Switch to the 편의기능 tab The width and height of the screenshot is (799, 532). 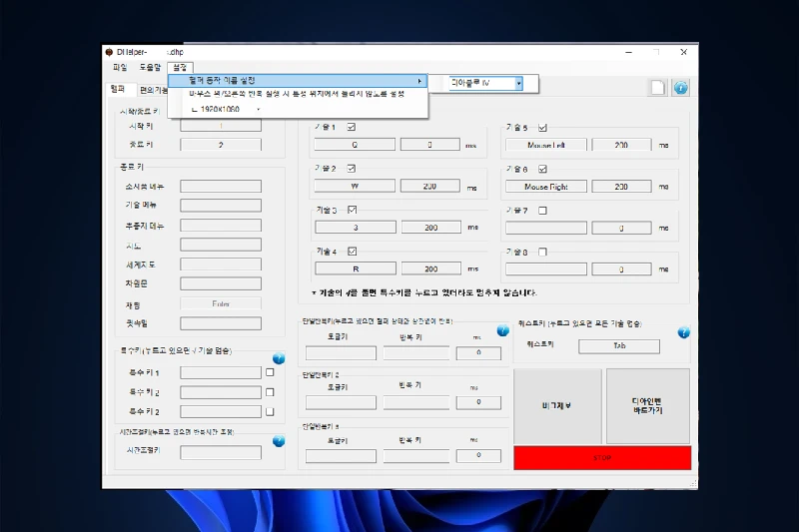pos(154,90)
